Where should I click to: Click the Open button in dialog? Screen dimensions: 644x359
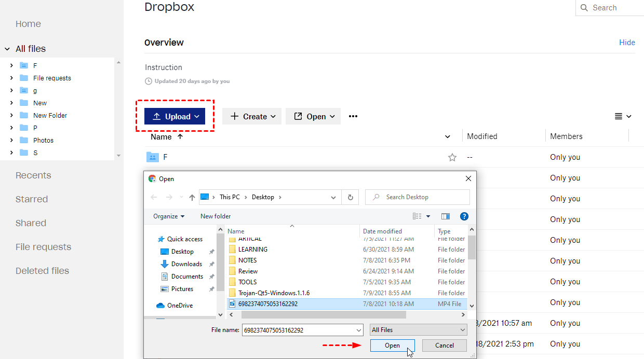pyautogui.click(x=392, y=346)
